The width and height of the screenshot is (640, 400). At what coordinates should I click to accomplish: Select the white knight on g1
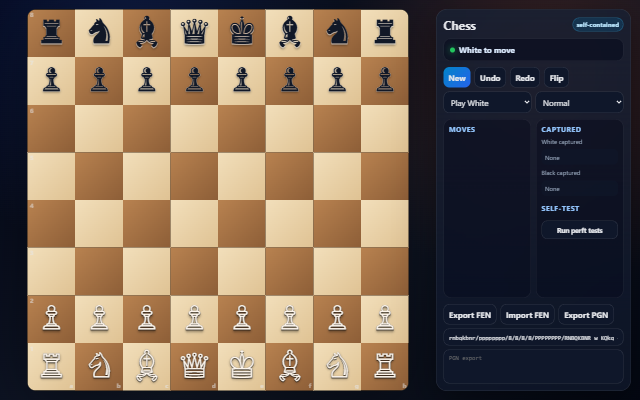click(x=337, y=367)
